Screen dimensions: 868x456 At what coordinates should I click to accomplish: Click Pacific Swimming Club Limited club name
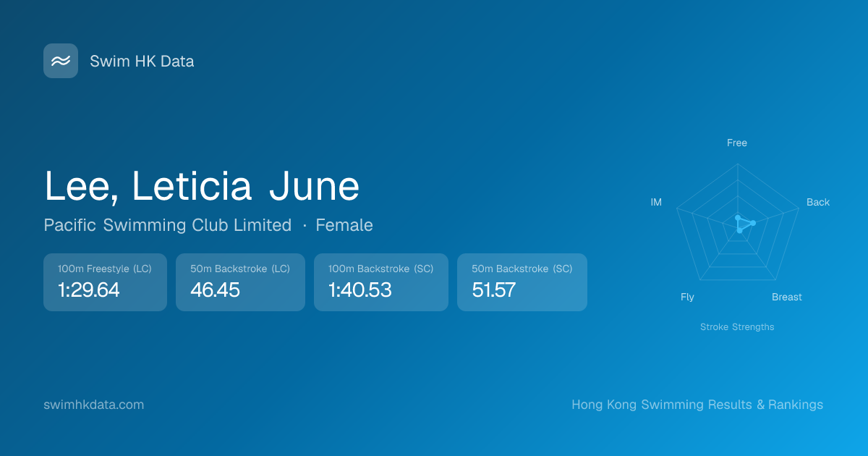[167, 225]
